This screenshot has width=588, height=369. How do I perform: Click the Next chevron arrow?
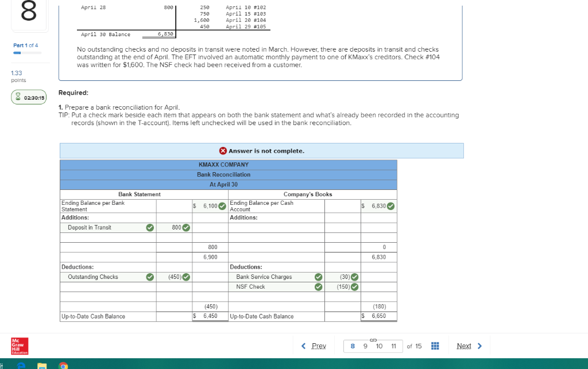coord(479,346)
